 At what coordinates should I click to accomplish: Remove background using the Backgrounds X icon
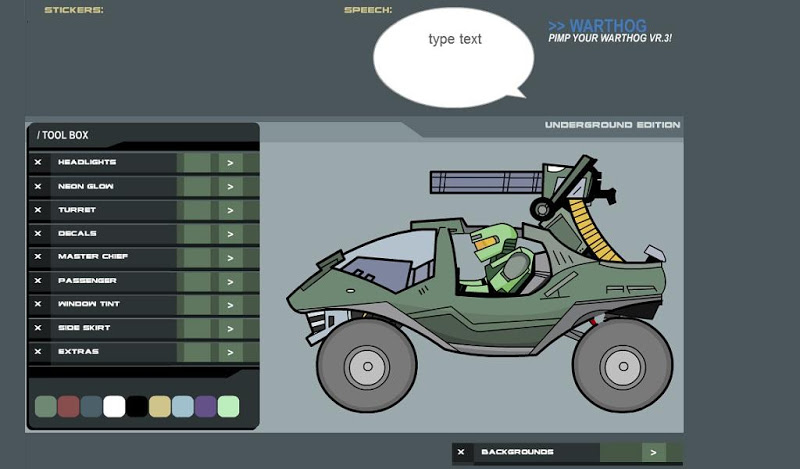click(x=461, y=452)
